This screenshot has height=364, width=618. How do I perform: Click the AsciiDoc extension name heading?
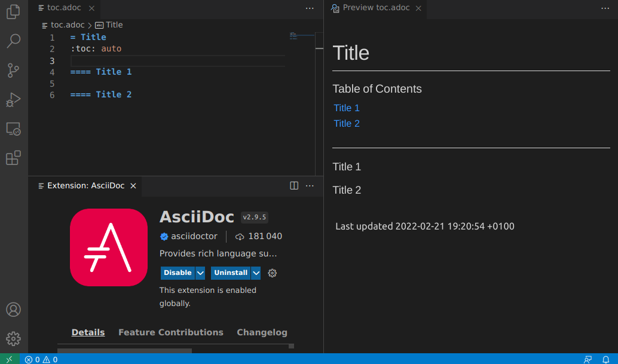197,217
